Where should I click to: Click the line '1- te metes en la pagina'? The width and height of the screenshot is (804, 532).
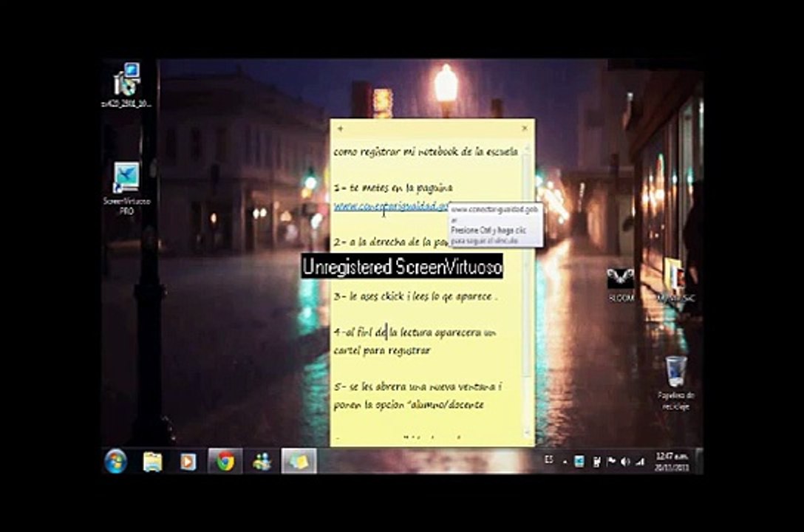click(393, 188)
